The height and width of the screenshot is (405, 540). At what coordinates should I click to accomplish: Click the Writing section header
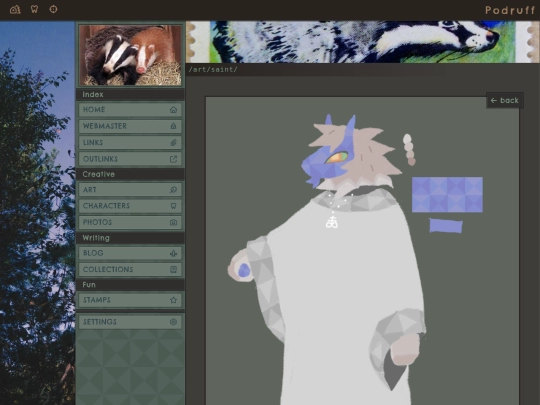[130, 238]
